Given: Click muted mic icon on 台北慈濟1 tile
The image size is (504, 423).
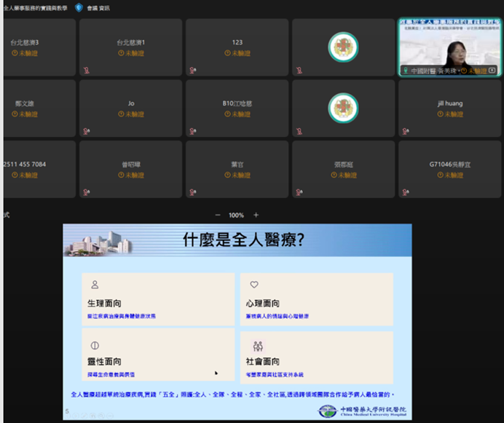Looking at the screenshot, I should click(87, 71).
